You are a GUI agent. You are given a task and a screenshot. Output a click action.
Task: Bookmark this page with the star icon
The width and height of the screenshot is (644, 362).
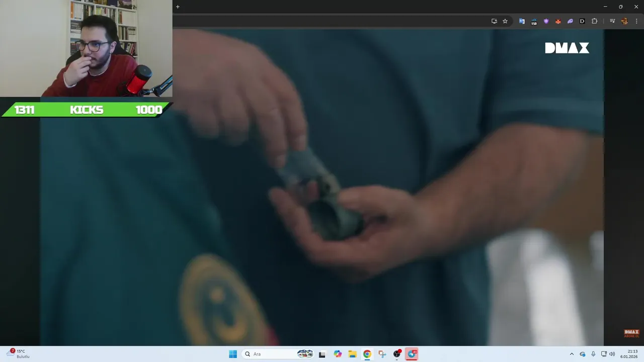(505, 21)
